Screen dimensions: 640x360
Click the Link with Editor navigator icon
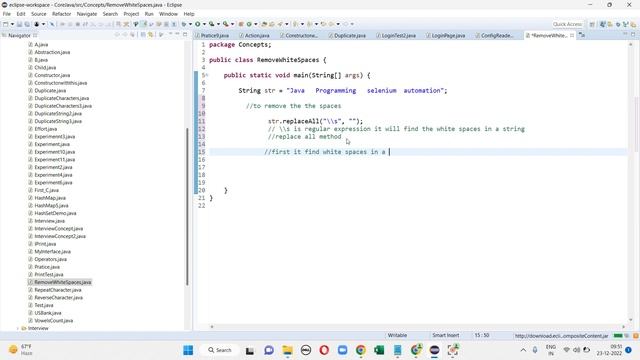click(x=150, y=35)
